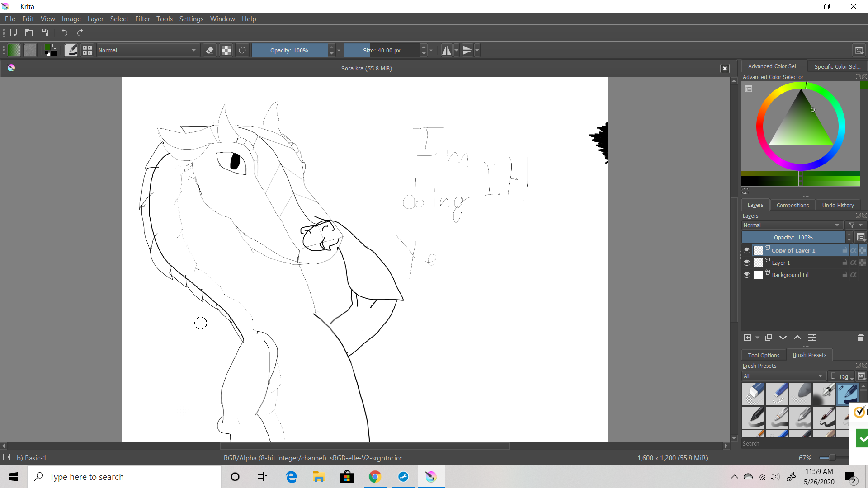This screenshot has width=868, height=488.
Task: Hide Layer 1 using its eye icon
Action: coord(747,263)
